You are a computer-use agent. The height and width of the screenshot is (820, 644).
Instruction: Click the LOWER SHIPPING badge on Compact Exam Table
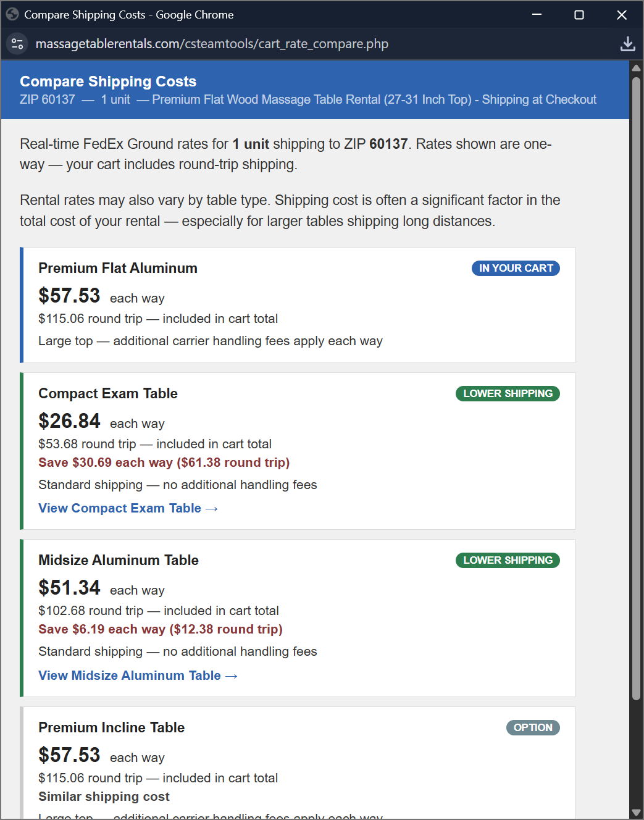[x=508, y=393]
